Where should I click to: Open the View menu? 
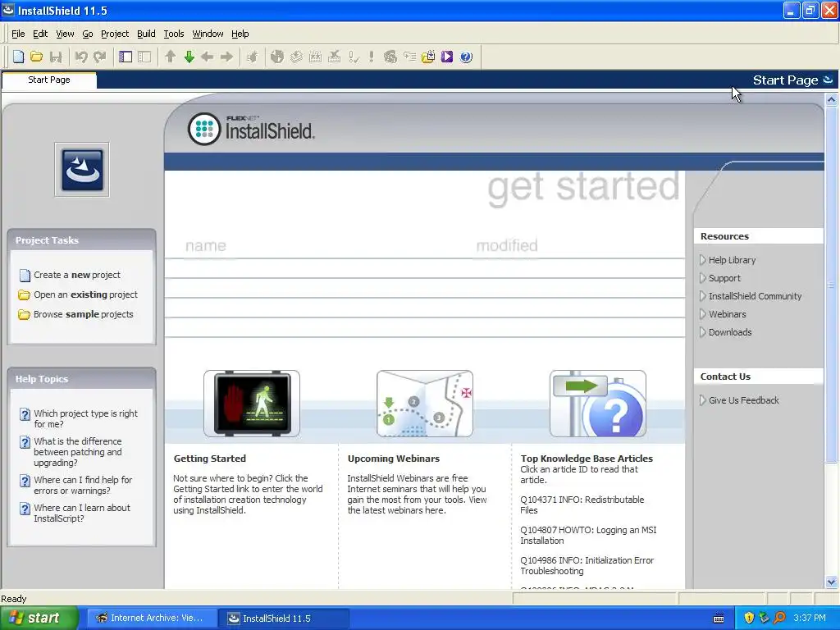coord(65,34)
